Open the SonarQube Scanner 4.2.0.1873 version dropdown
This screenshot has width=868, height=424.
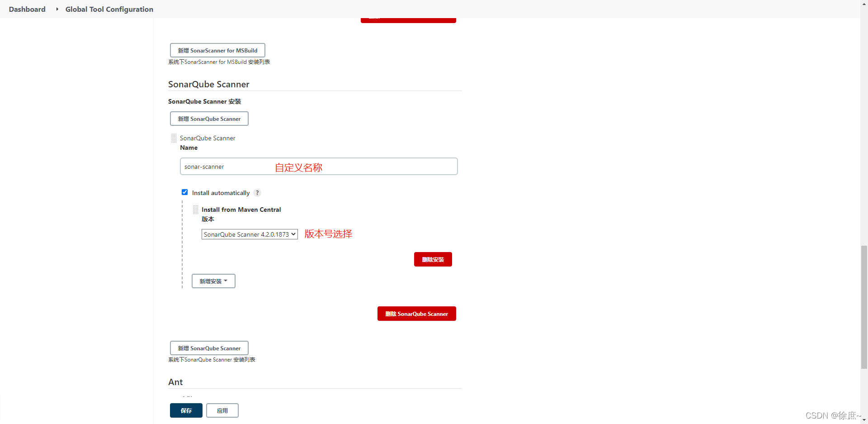pyautogui.click(x=250, y=234)
